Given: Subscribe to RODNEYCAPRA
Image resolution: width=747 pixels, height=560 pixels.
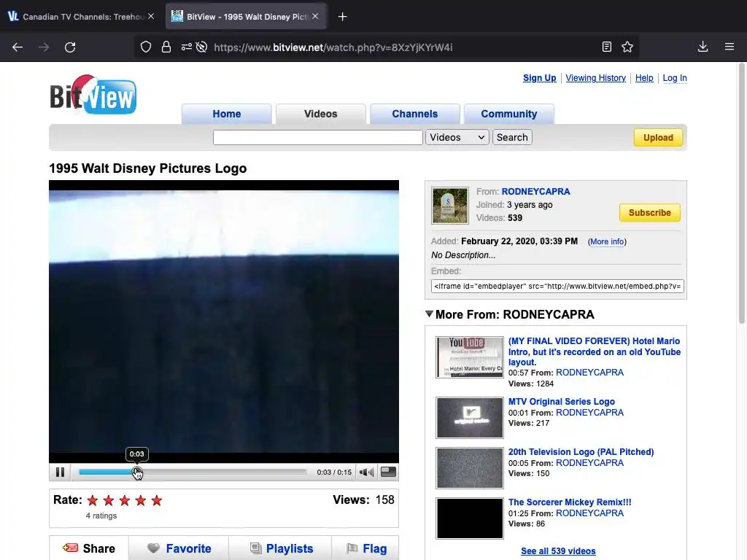Looking at the screenshot, I should click(650, 212).
